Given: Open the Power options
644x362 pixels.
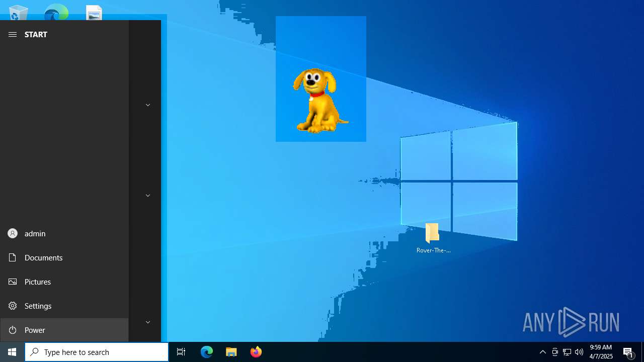Looking at the screenshot, I should 64,330.
